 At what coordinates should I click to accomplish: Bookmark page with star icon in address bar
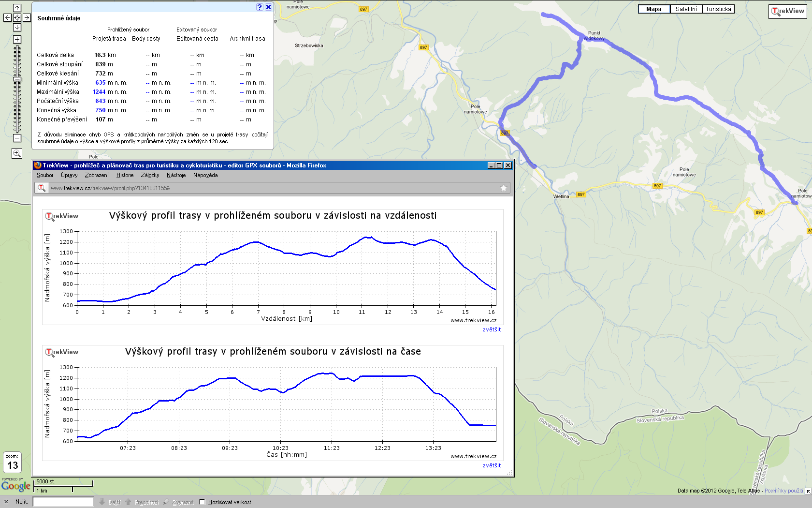503,188
